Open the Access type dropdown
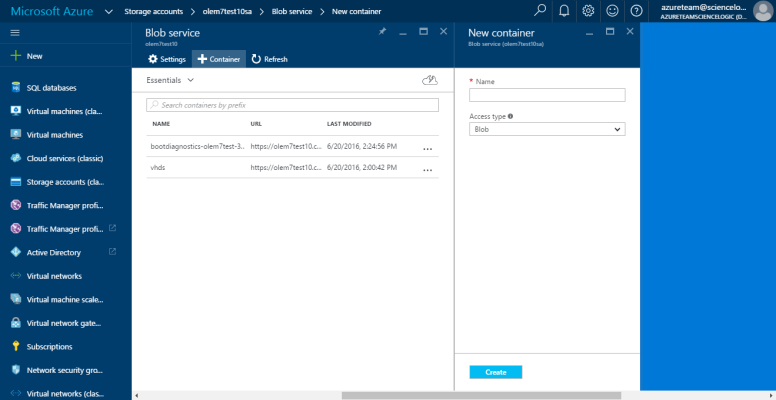The height and width of the screenshot is (400, 776). (547, 129)
